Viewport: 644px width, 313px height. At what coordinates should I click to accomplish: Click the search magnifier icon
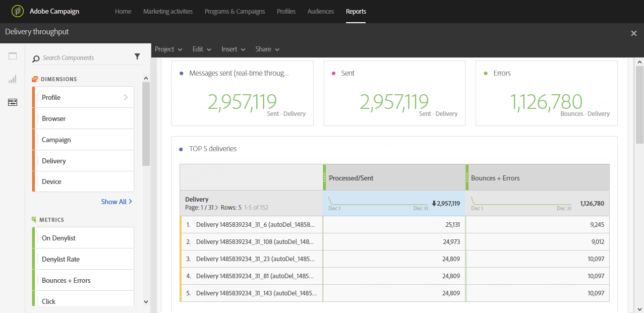(x=36, y=58)
